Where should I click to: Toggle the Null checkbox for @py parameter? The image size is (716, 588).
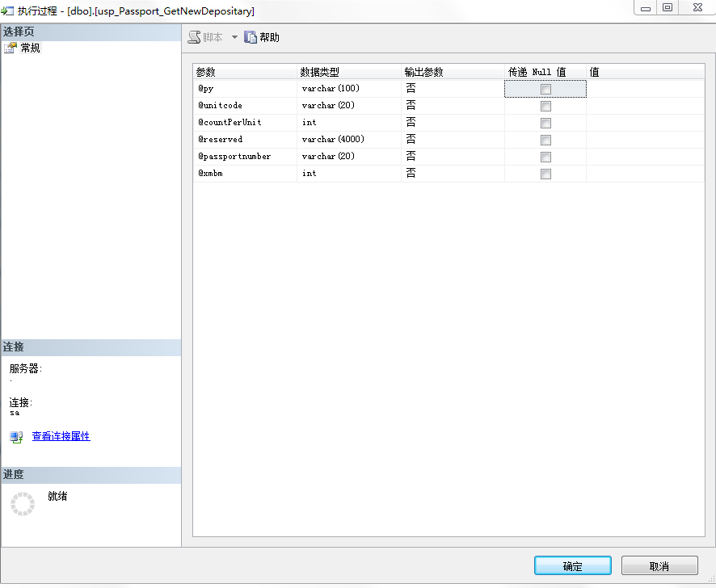[545, 88]
